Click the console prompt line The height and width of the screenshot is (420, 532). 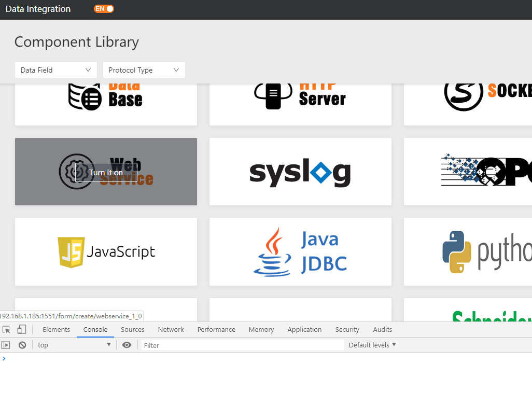pos(266,359)
